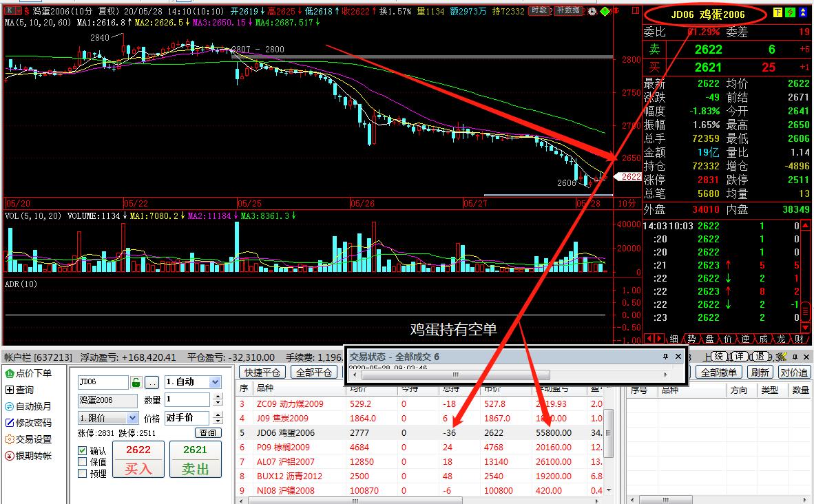The height and width of the screenshot is (504, 814).
Task: Click the green diamond icon in chart header
Action: point(605,12)
